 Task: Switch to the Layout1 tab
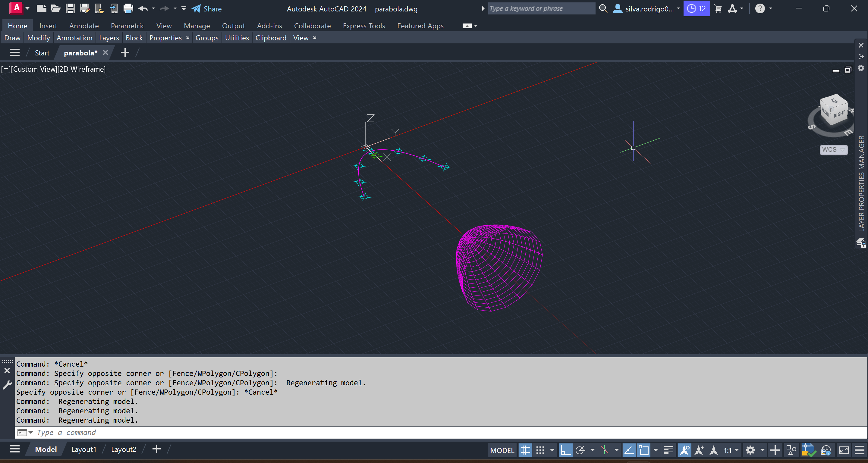pos(83,449)
